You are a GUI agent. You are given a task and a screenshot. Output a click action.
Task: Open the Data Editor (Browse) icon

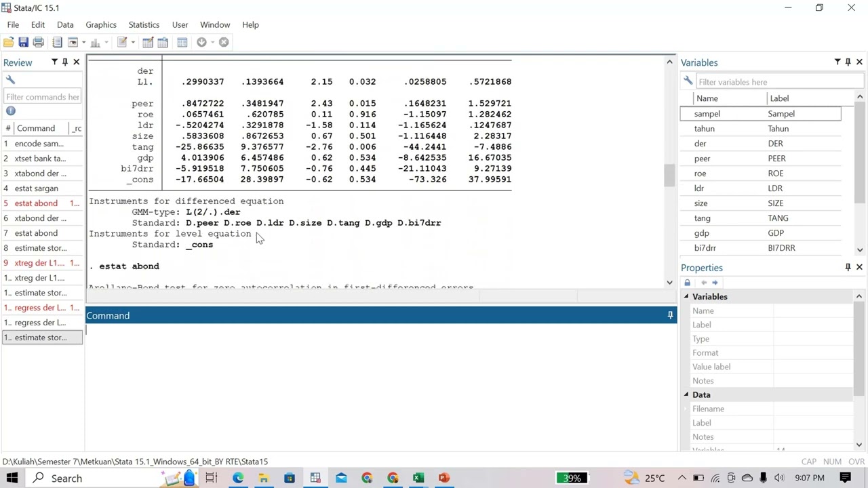pyautogui.click(x=163, y=42)
